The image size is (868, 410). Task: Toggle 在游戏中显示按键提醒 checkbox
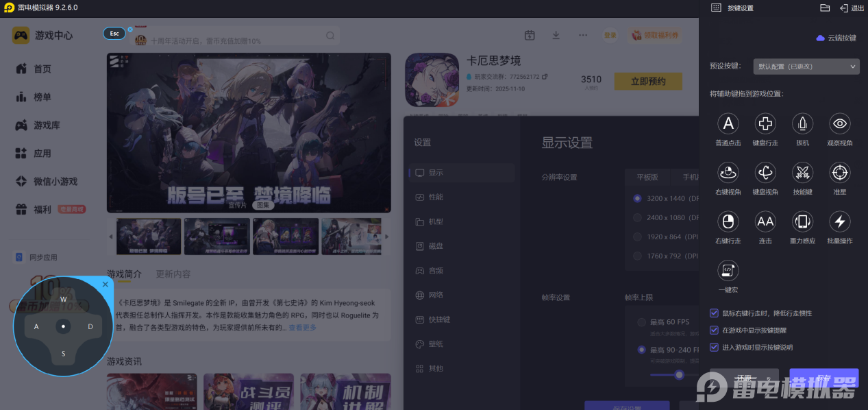715,330
